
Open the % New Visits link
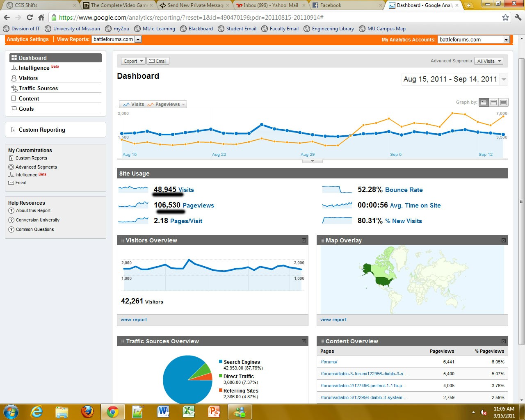pyautogui.click(x=404, y=221)
